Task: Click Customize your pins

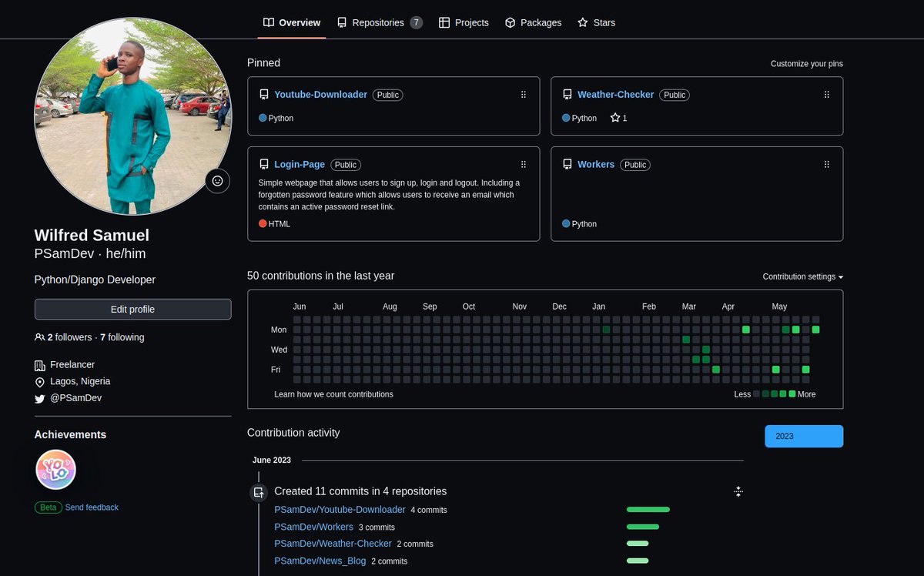Action: (x=807, y=64)
